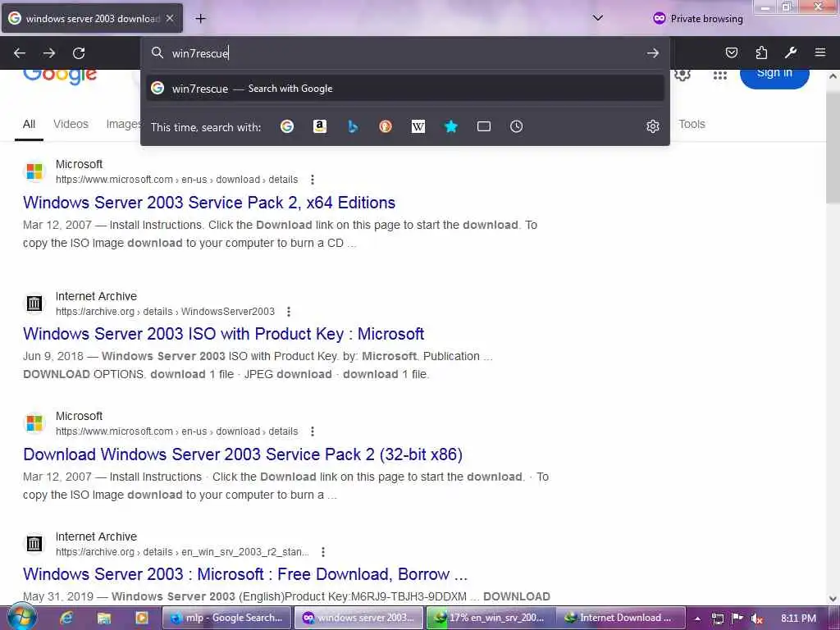Image resolution: width=840 pixels, height=630 pixels.
Task: Launch Internet Explorer from taskbar
Action: (x=66, y=618)
